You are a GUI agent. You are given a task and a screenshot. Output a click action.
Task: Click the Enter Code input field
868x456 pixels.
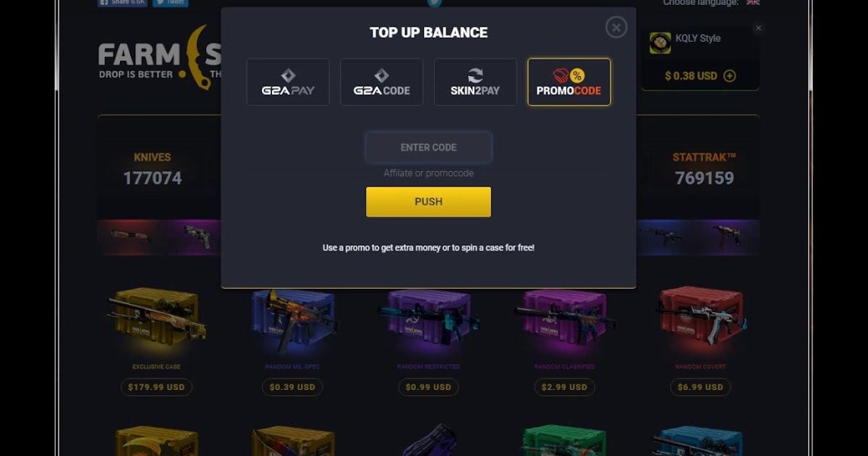click(x=428, y=148)
